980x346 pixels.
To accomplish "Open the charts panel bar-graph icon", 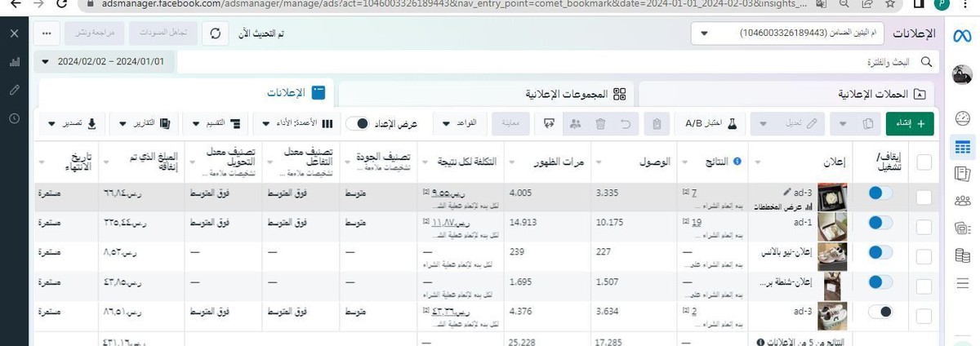I will [14, 62].
